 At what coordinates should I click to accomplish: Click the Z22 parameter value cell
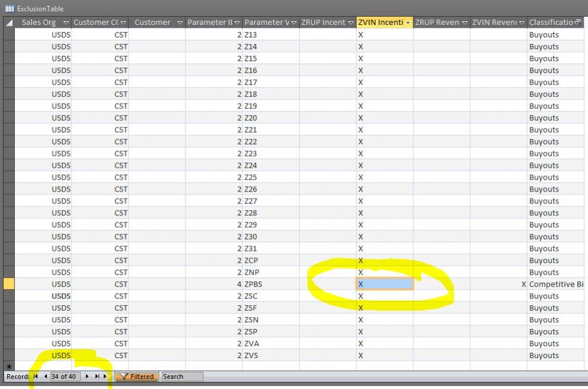point(271,142)
